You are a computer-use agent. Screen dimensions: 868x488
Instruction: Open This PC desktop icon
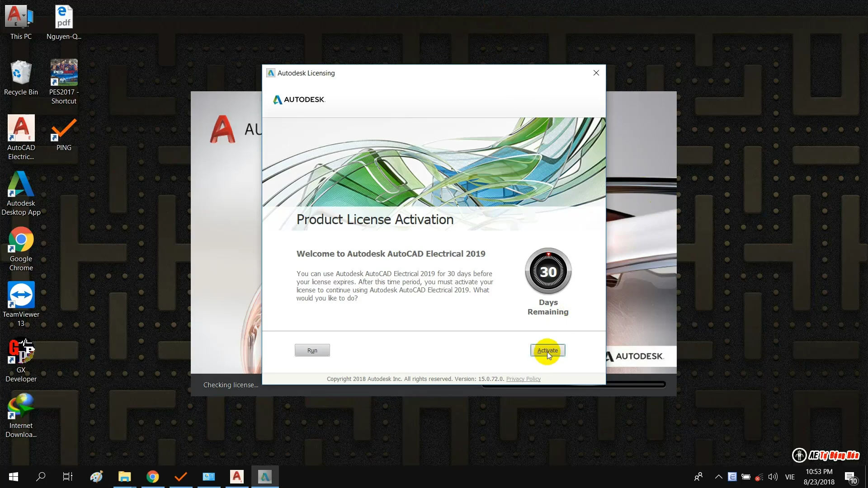(21, 23)
